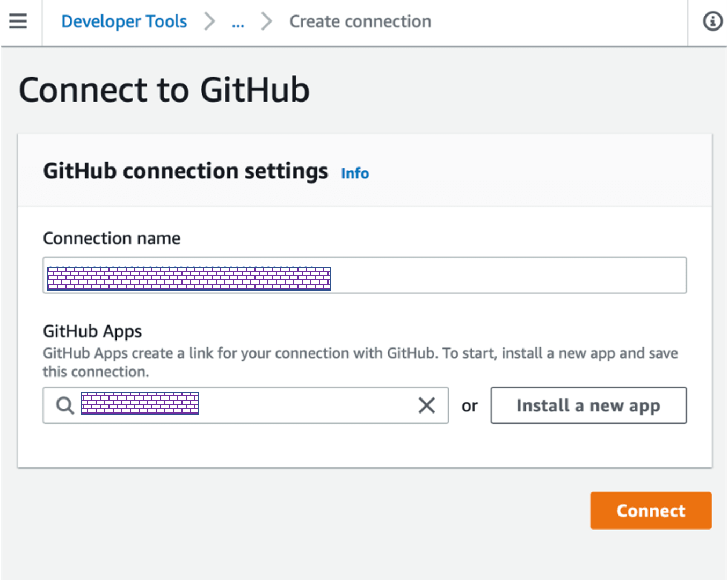Screen dimensions: 728x580
Task: Open the GitHub Apps search box
Action: (306, 405)
